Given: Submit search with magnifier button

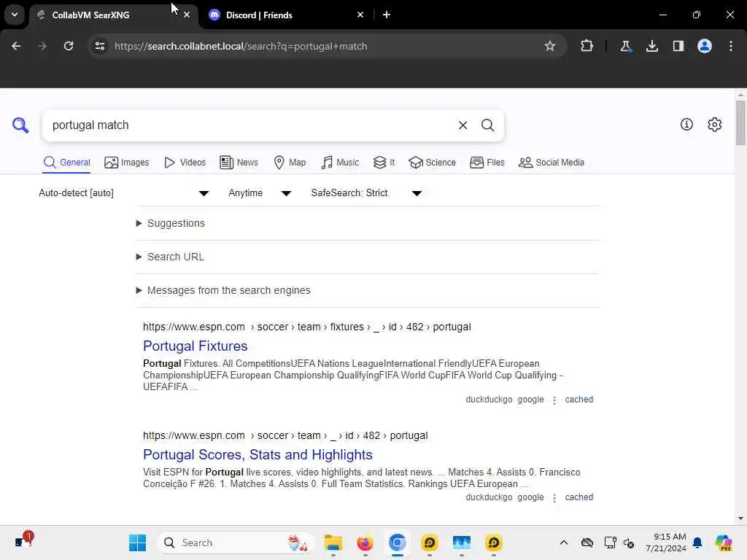Looking at the screenshot, I should pyautogui.click(x=487, y=125).
